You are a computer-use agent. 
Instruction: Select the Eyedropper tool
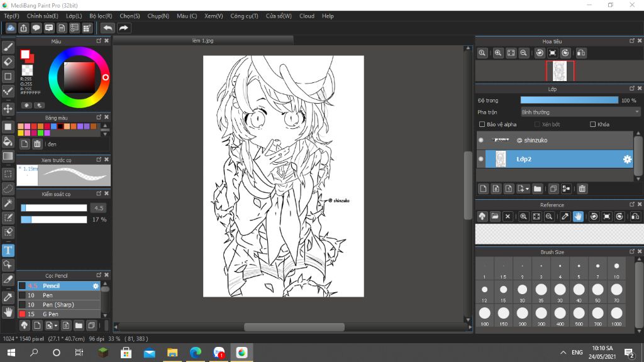[x=8, y=297]
